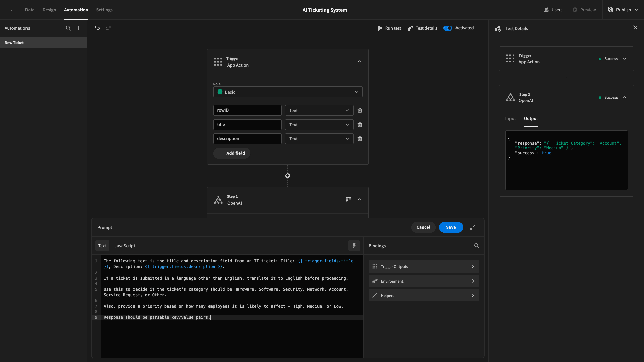
Task: Expand the Environment bindings
Action: [424, 281]
